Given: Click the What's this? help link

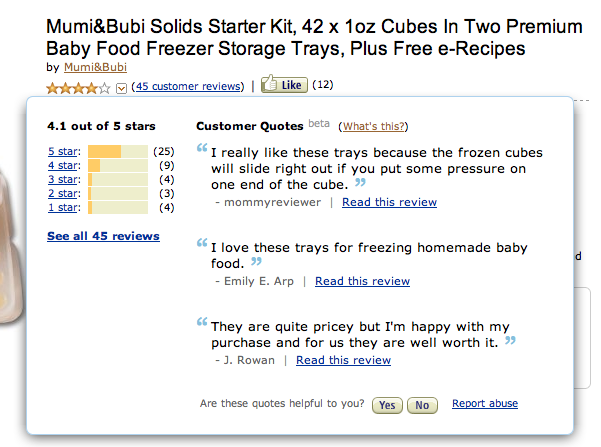Looking at the screenshot, I should click(x=374, y=126).
